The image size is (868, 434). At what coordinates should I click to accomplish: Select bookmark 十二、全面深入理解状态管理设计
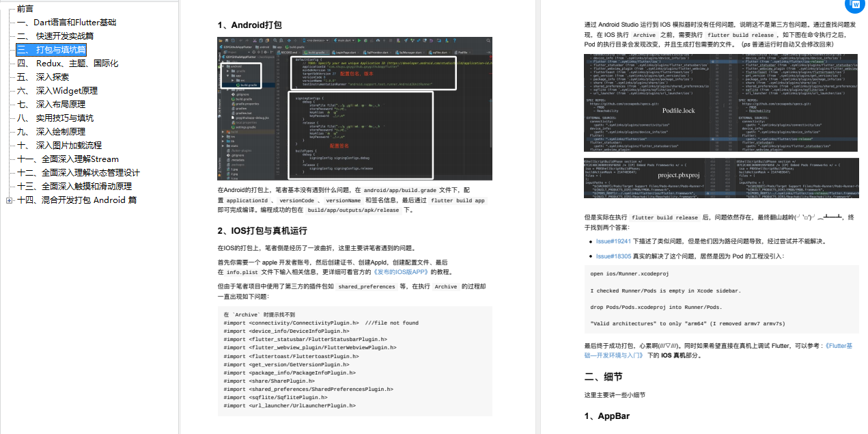79,172
